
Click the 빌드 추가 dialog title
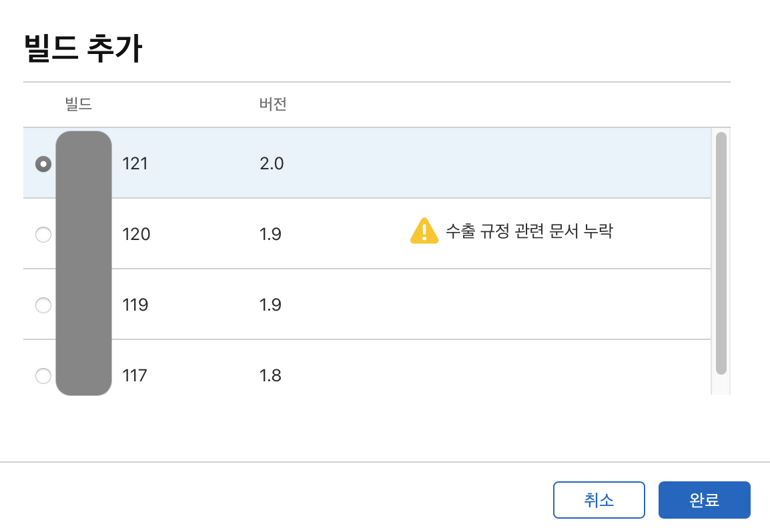click(x=83, y=49)
